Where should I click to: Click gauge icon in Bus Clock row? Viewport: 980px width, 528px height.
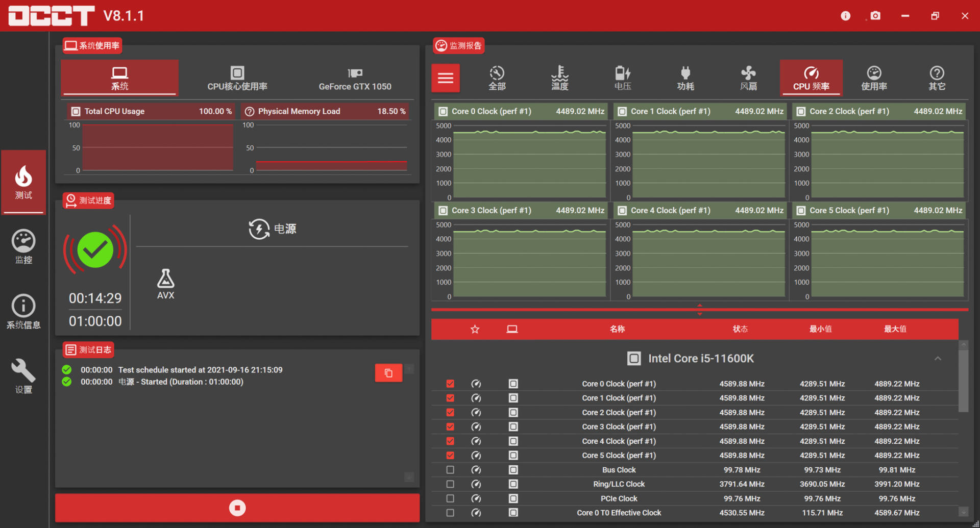476,470
